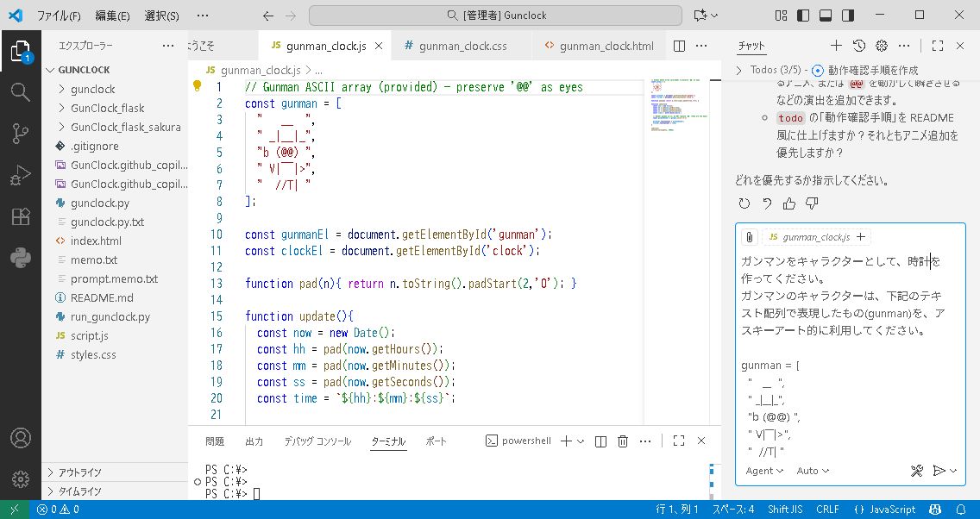
Task: Switch to the gunman_clock.css tab
Action: 459,46
